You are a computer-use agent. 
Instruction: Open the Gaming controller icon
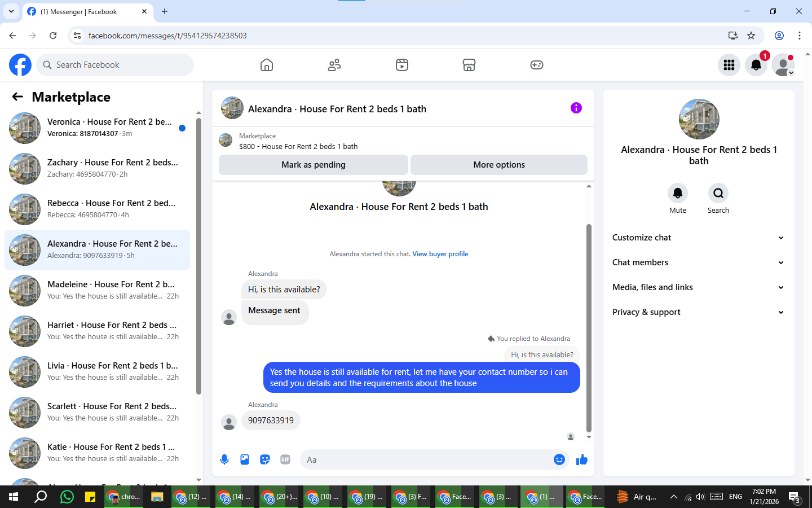pyautogui.click(x=537, y=65)
